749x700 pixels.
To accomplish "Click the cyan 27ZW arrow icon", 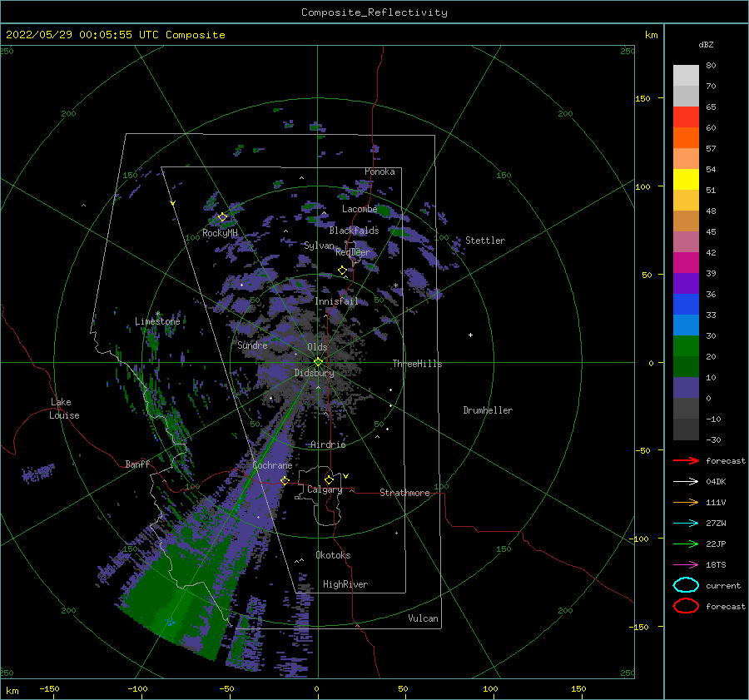I will click(686, 523).
